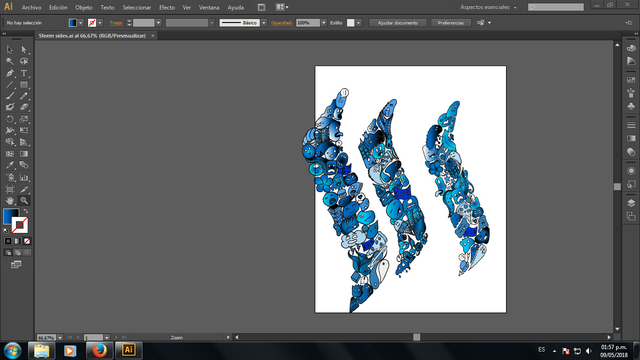Select the Rotate tool
Screen dimensions: 640x360
point(10,119)
